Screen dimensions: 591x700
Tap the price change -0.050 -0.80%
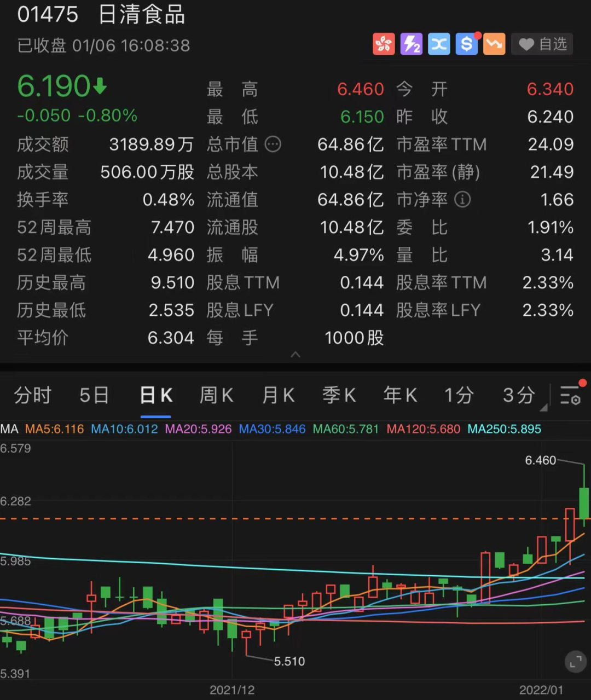coord(77,115)
